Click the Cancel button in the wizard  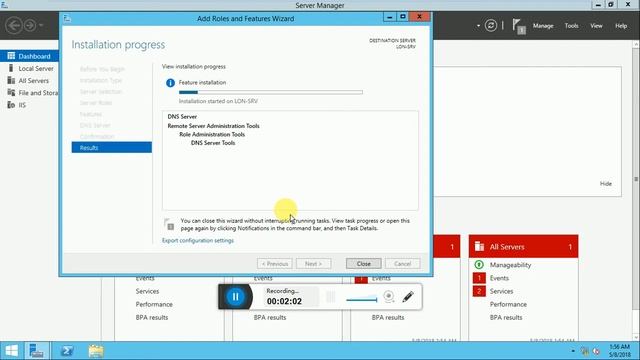click(x=402, y=264)
